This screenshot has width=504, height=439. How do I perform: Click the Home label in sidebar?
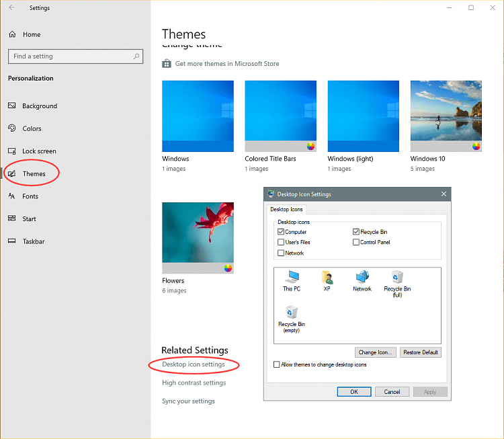tap(32, 34)
